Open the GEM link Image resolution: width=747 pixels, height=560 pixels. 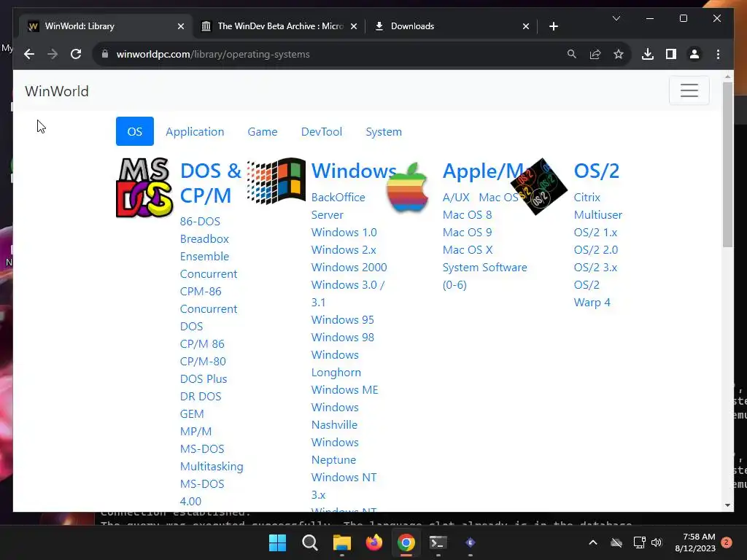[192, 414]
